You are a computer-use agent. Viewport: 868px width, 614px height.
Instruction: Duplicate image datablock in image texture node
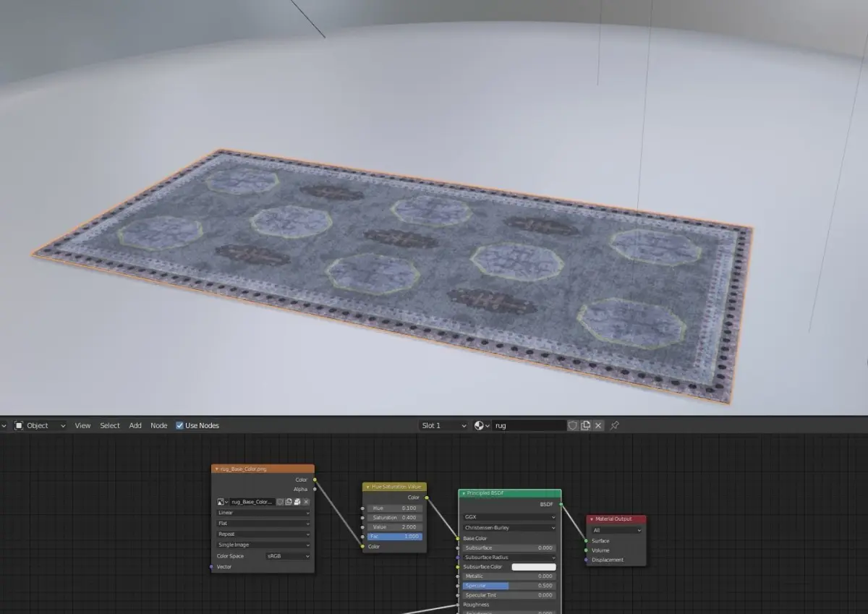289,501
